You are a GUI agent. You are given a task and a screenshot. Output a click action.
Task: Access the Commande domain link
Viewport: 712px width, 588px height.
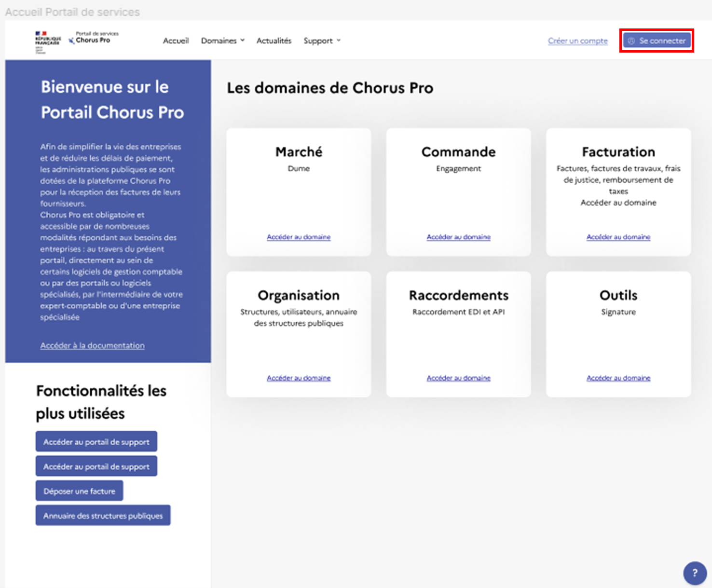[459, 237]
